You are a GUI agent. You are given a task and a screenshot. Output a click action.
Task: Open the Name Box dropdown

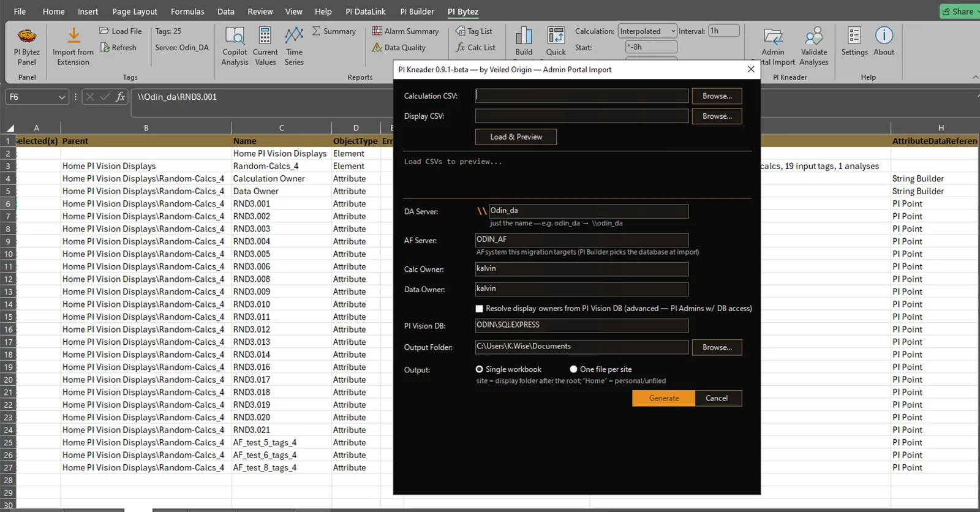pos(61,97)
